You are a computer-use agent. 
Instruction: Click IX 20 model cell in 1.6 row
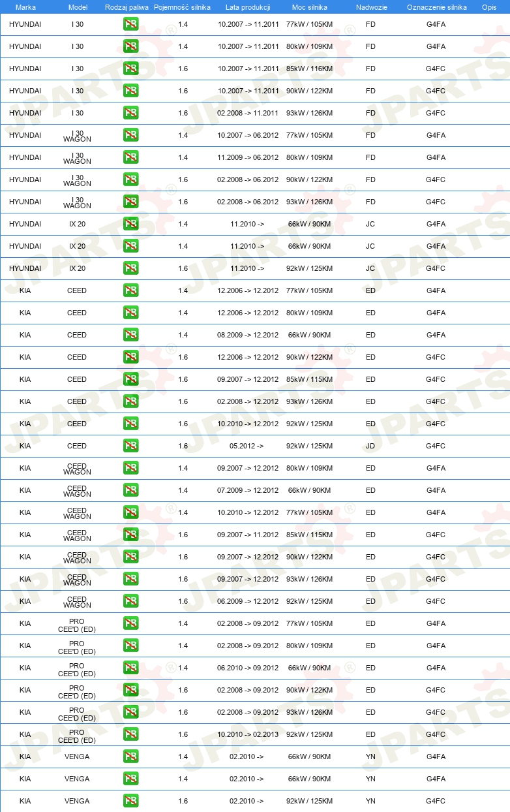point(77,269)
